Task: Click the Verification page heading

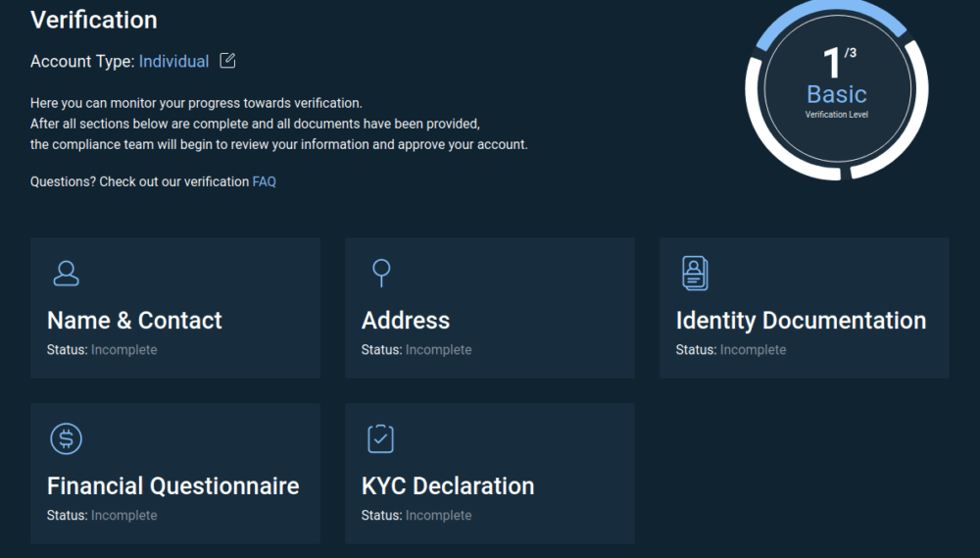Action: (94, 20)
